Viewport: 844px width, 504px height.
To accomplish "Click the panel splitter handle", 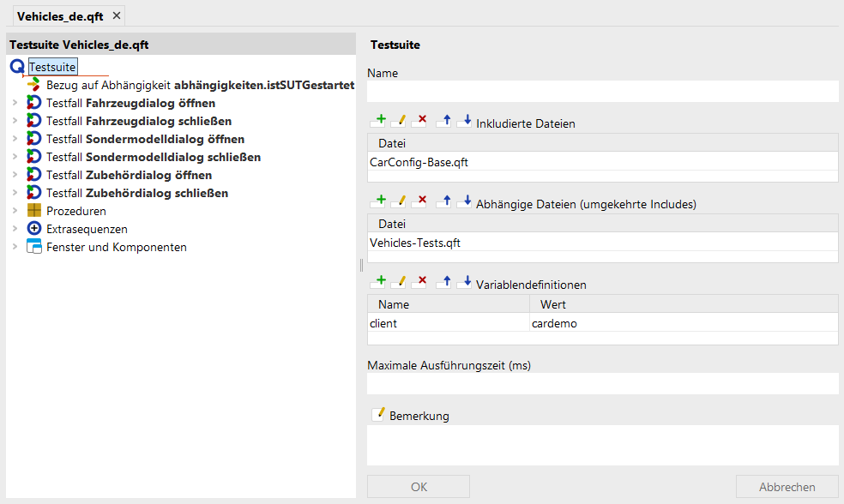I will pyautogui.click(x=361, y=265).
